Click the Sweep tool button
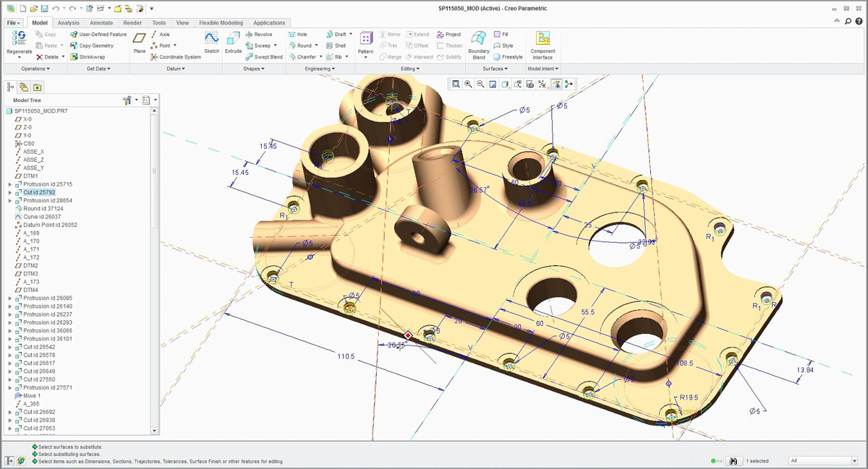The height and width of the screenshot is (469, 868). (258, 46)
